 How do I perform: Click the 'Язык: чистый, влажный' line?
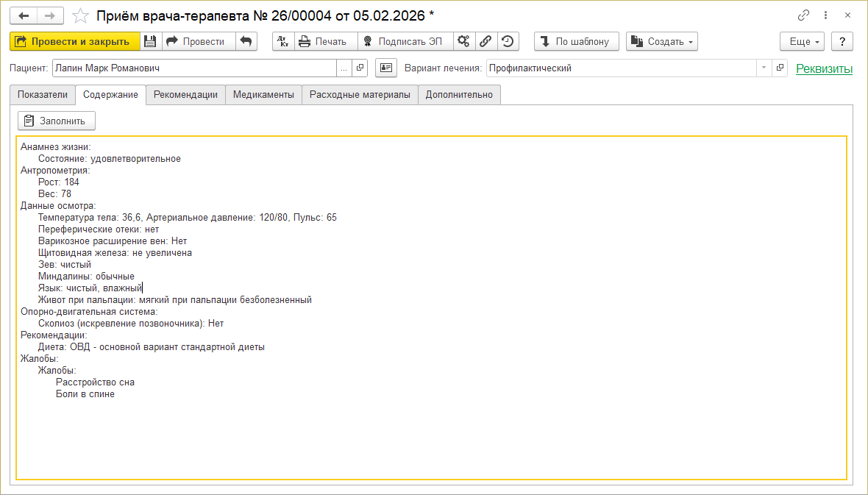[x=90, y=288]
